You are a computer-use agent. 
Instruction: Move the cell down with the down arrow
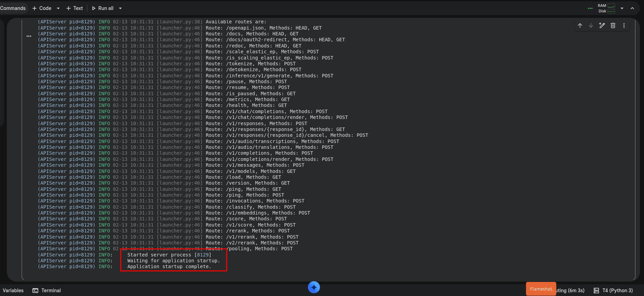[x=591, y=25]
